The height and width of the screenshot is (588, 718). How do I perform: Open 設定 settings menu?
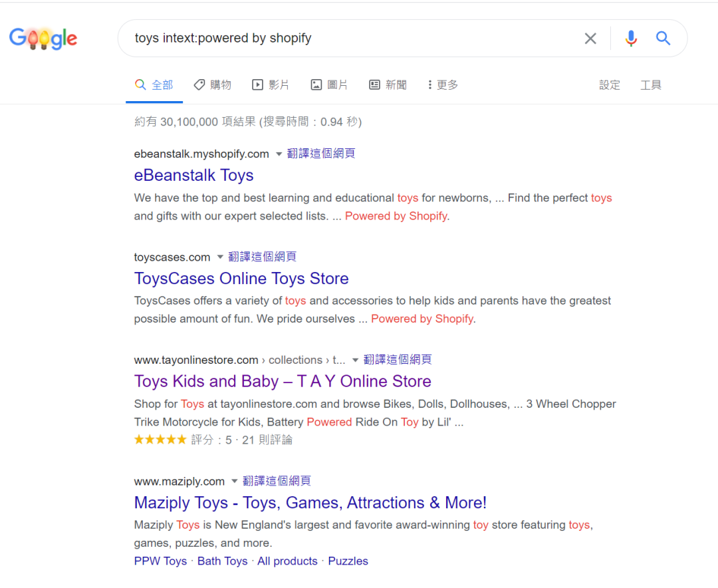[x=610, y=84]
